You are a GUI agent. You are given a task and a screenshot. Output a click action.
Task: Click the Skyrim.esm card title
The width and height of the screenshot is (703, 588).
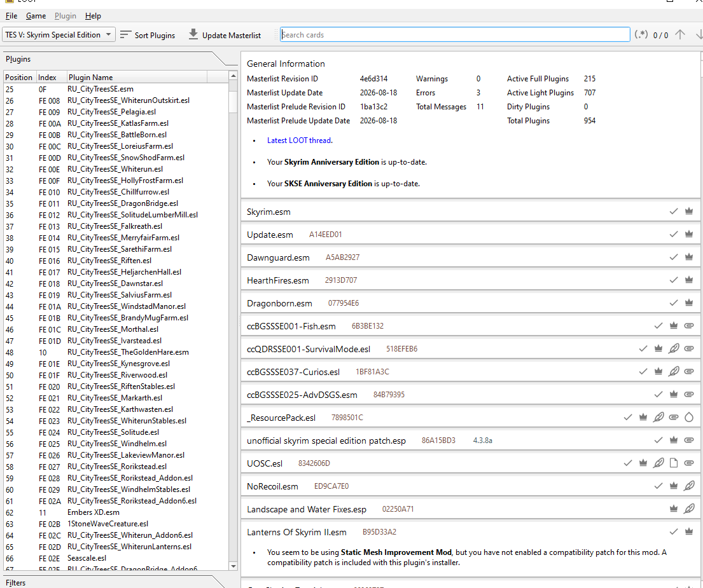click(x=268, y=212)
